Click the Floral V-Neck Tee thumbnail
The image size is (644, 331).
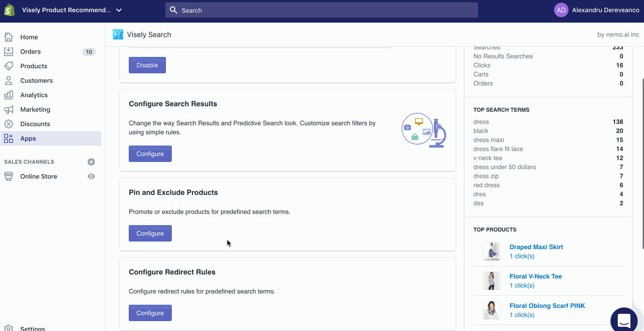491,281
